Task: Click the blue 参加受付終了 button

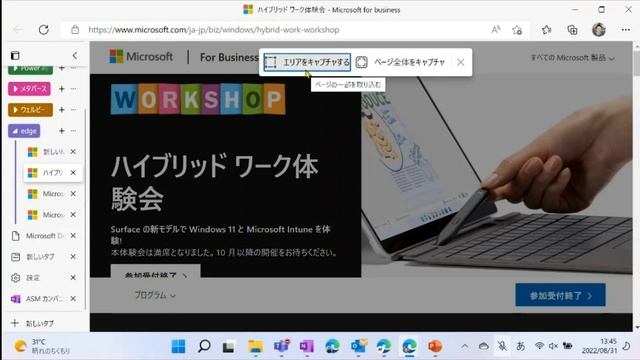Action: point(560,296)
